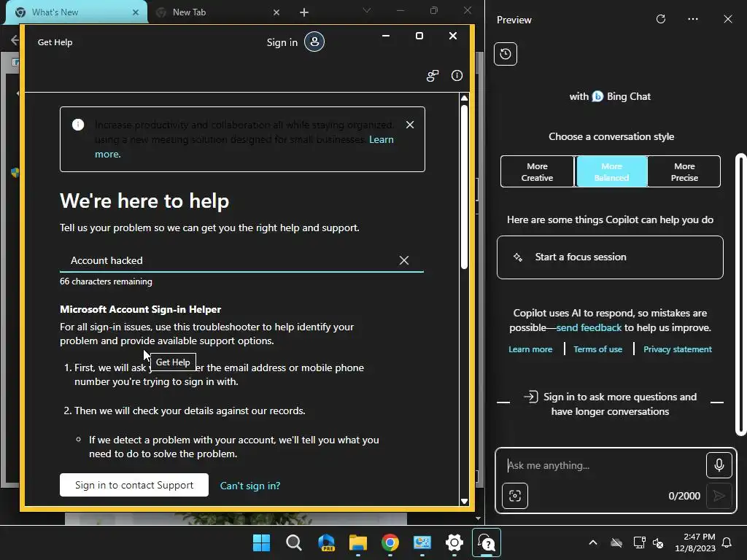
Task: Open the notifications bell icon
Action: pyautogui.click(x=727, y=542)
